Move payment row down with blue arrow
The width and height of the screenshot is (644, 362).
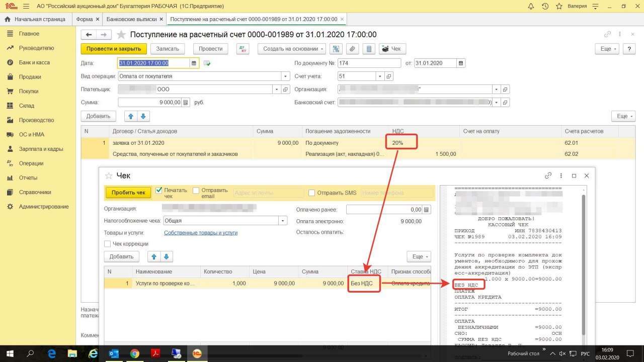[143, 116]
